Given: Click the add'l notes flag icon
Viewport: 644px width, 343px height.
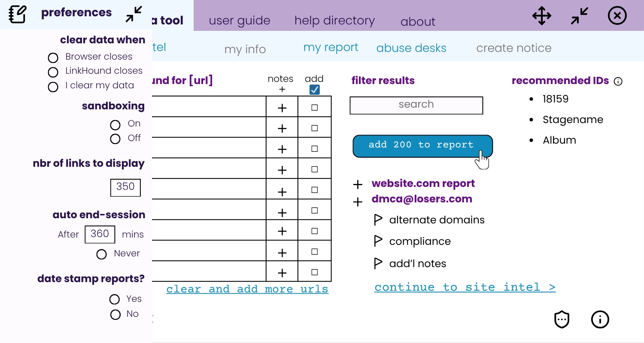Looking at the screenshot, I should pyautogui.click(x=378, y=263).
